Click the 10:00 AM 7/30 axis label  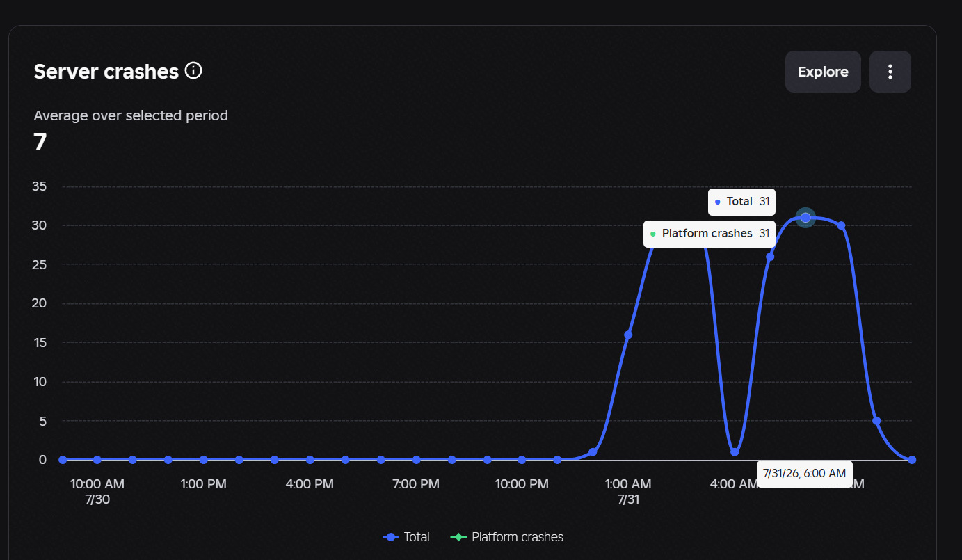tap(97, 491)
